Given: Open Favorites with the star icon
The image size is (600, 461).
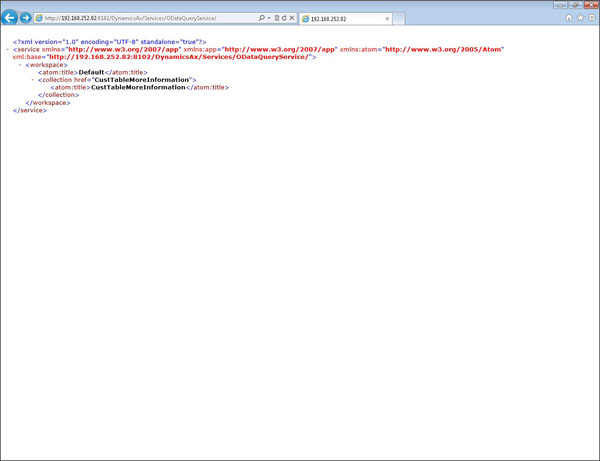Looking at the screenshot, I should (x=580, y=18).
